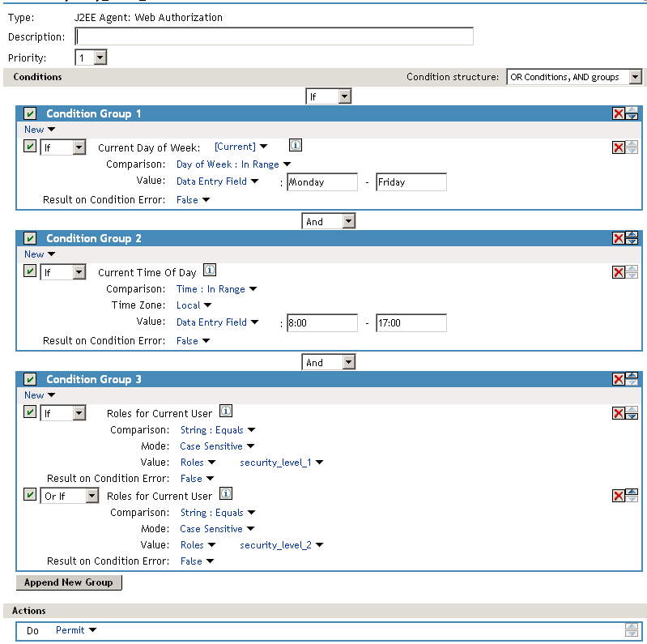Reorder the security_level_2 condition with arrows

tap(632, 496)
